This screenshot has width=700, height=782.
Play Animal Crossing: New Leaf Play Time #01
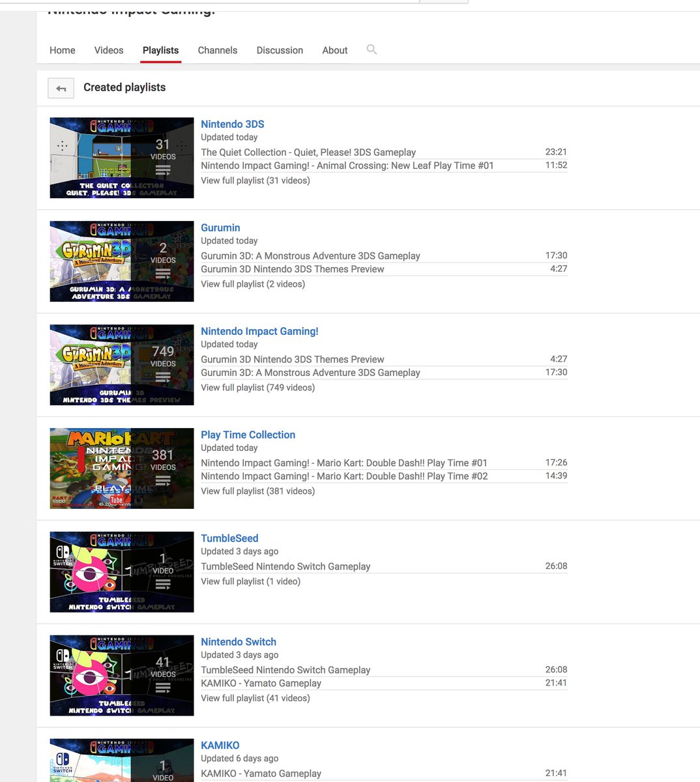[x=347, y=166]
